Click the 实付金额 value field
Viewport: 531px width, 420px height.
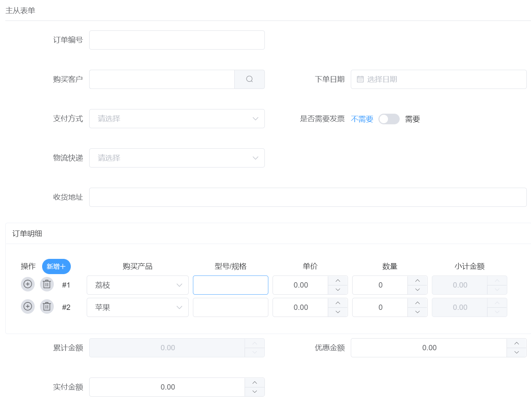[167, 387]
